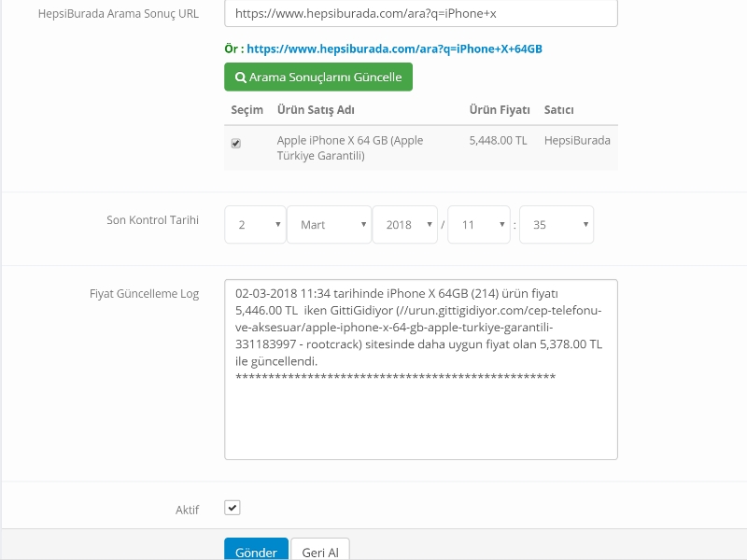Viewport: 747px width, 560px height.
Task: Click the Seçim column header
Action: tap(247, 110)
